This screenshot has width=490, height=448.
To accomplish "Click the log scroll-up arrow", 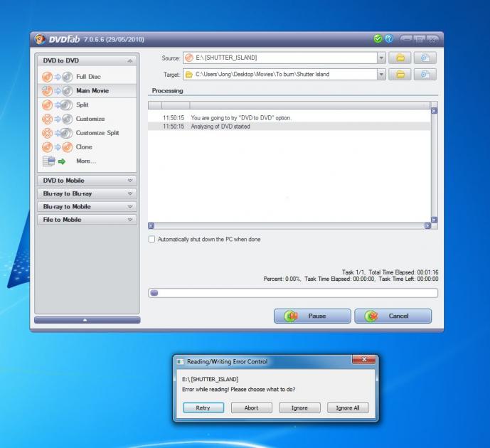I will 435,111.
